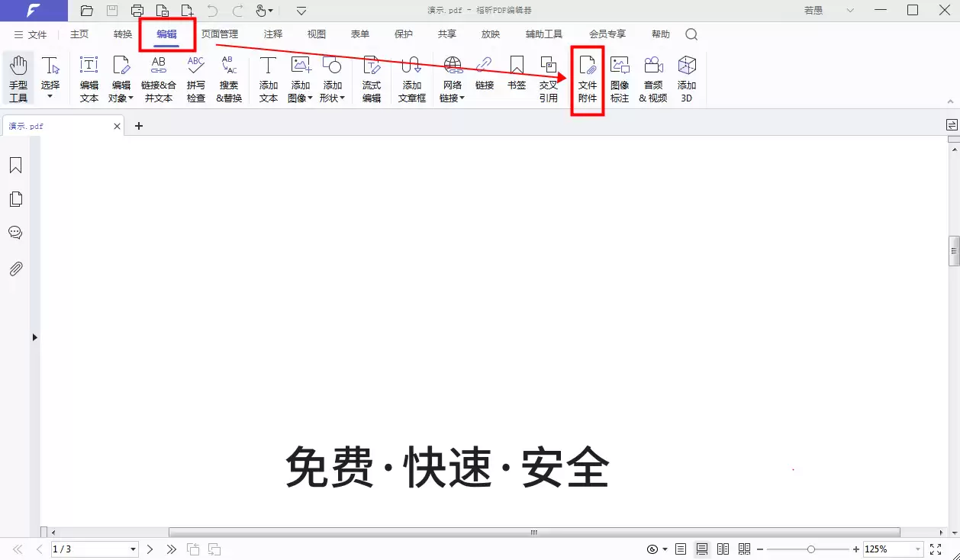Image resolution: width=960 pixels, height=560 pixels.
Task: Select the 手型工具 hand tool
Action: tap(18, 79)
